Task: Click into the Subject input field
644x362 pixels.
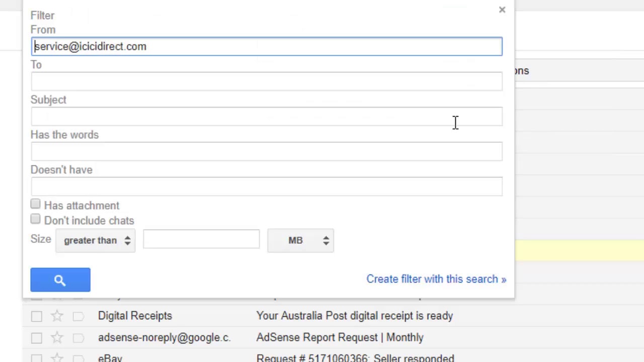Action: tap(267, 117)
